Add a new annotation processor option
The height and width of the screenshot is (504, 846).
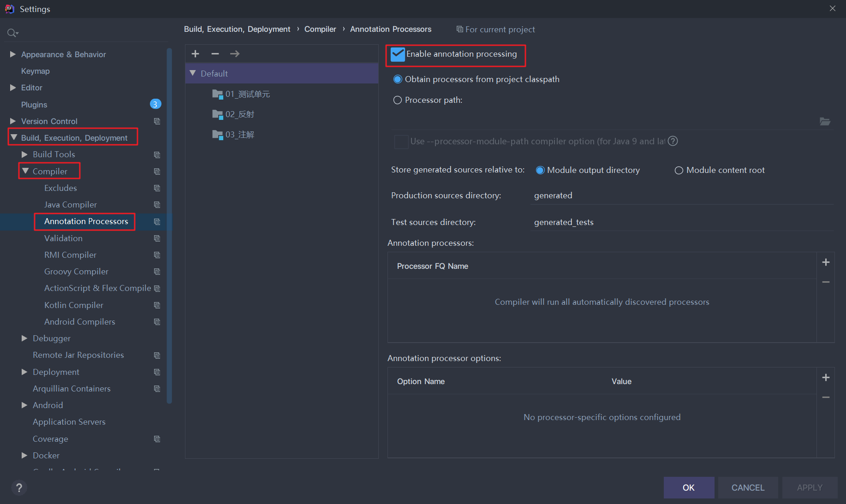(826, 378)
